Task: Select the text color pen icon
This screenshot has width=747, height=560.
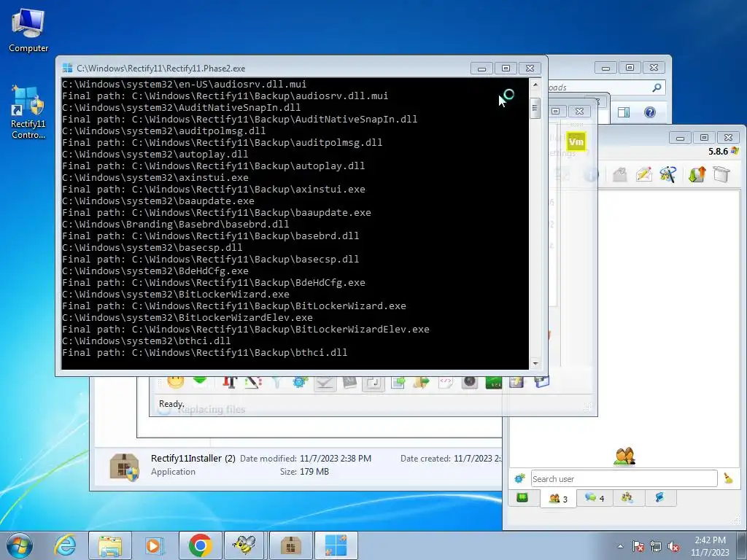Action: [253, 382]
